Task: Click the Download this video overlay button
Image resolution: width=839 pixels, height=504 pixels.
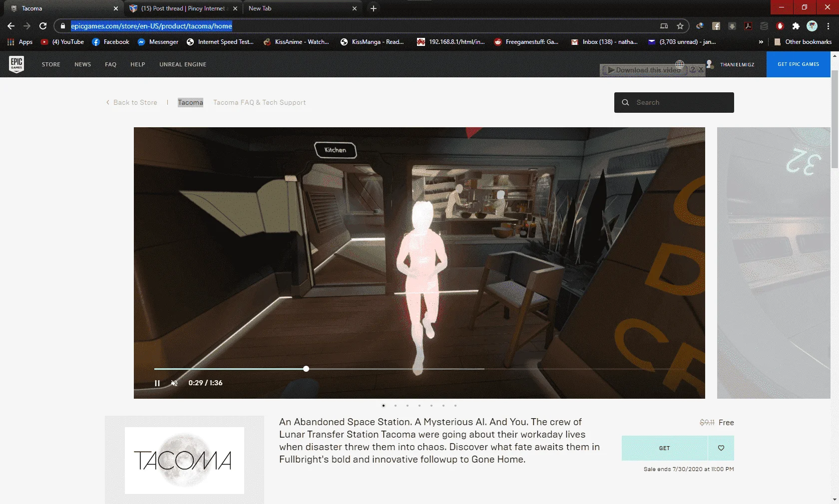Action: pos(644,70)
